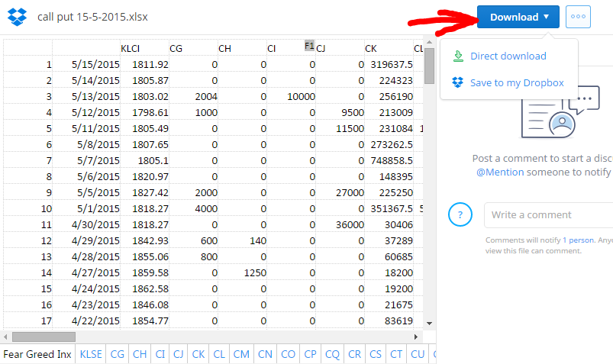The width and height of the screenshot is (613, 364).
Task: Switch to the CL sheet tab
Action: pos(219,354)
